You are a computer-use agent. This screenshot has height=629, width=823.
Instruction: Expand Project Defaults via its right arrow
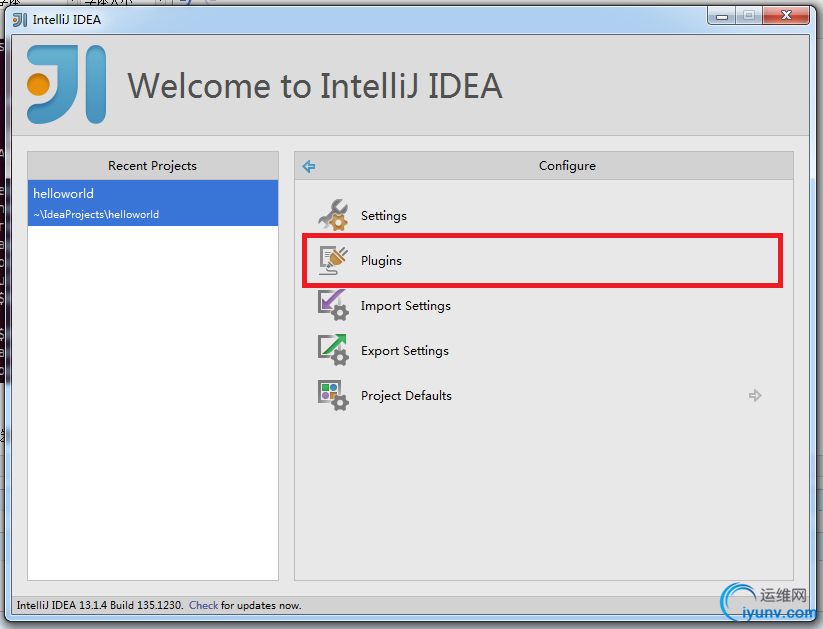tap(755, 395)
